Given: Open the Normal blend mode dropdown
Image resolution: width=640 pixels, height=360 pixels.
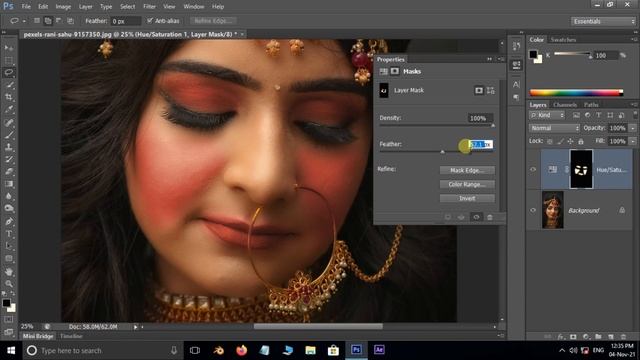Looking at the screenshot, I should (554, 128).
